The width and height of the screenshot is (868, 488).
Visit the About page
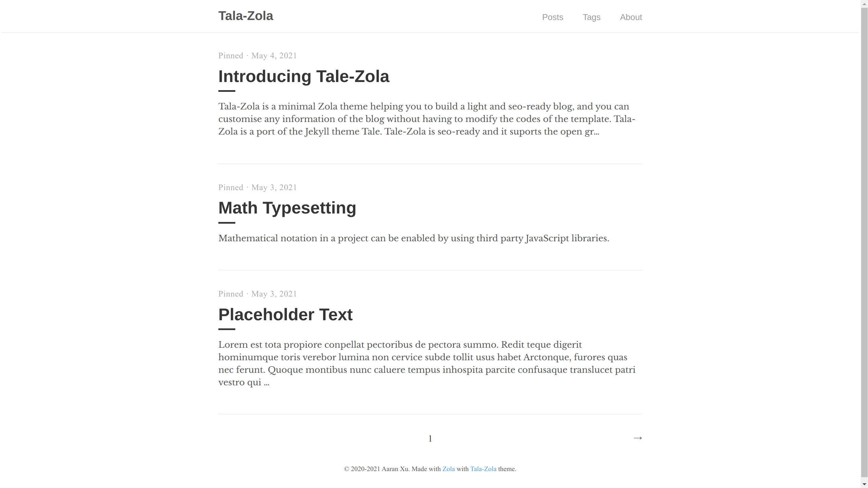point(631,17)
